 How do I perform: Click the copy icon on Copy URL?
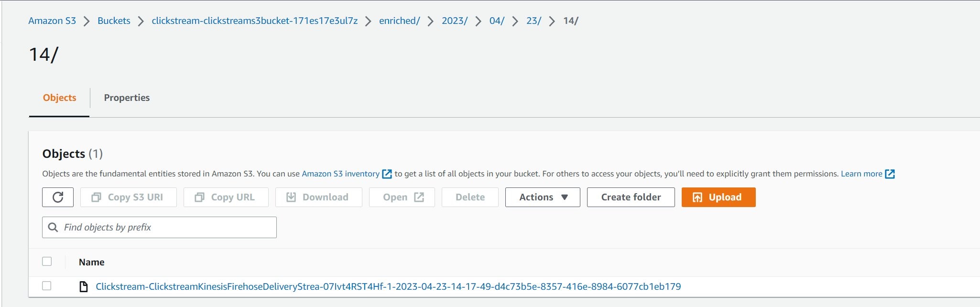coord(199,197)
